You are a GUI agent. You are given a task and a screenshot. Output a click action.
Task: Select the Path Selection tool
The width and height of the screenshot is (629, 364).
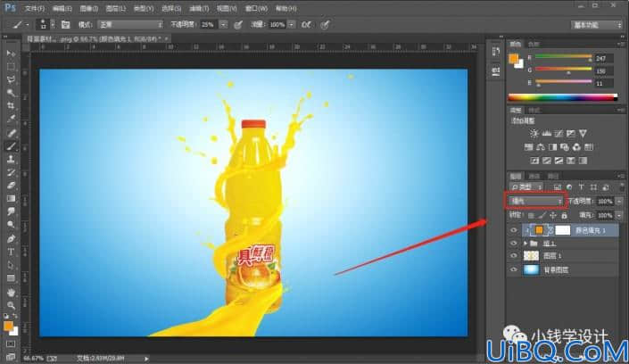11,265
